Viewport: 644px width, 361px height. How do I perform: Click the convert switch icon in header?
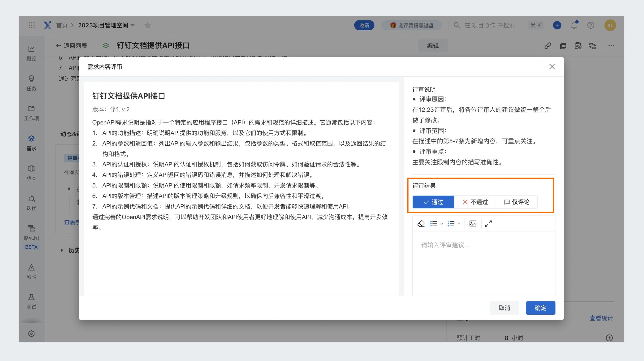click(592, 46)
